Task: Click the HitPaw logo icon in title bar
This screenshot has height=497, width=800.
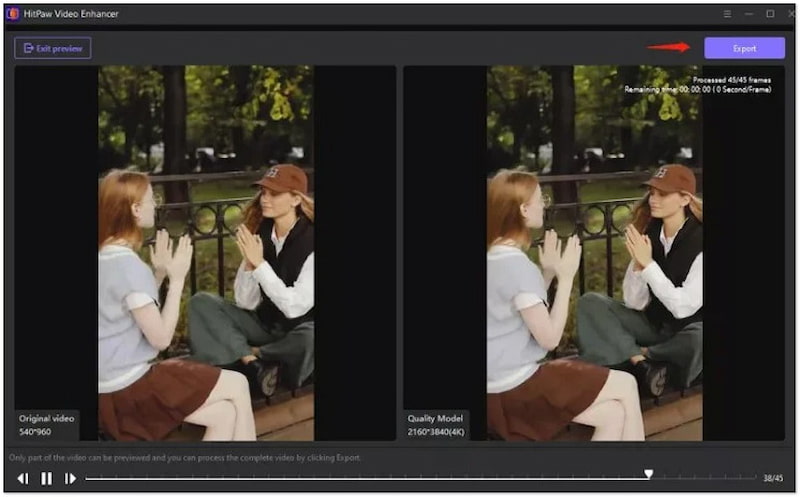Action: tap(12, 14)
